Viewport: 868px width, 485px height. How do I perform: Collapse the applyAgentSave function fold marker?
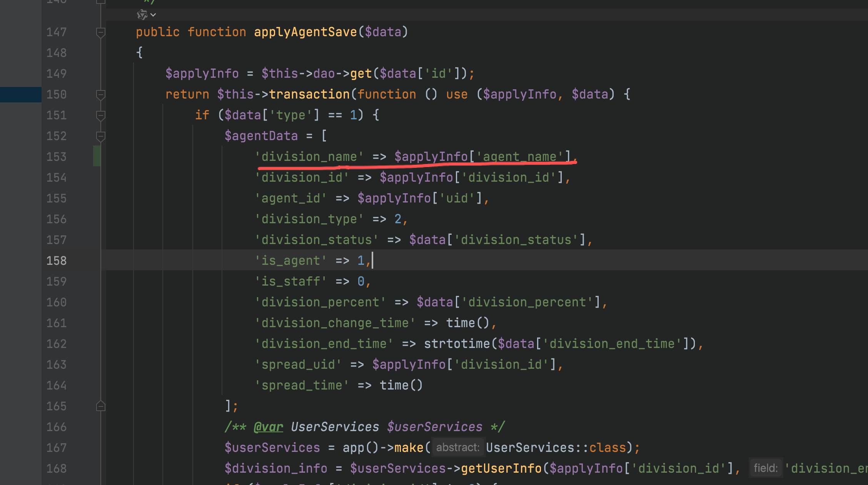click(x=100, y=32)
